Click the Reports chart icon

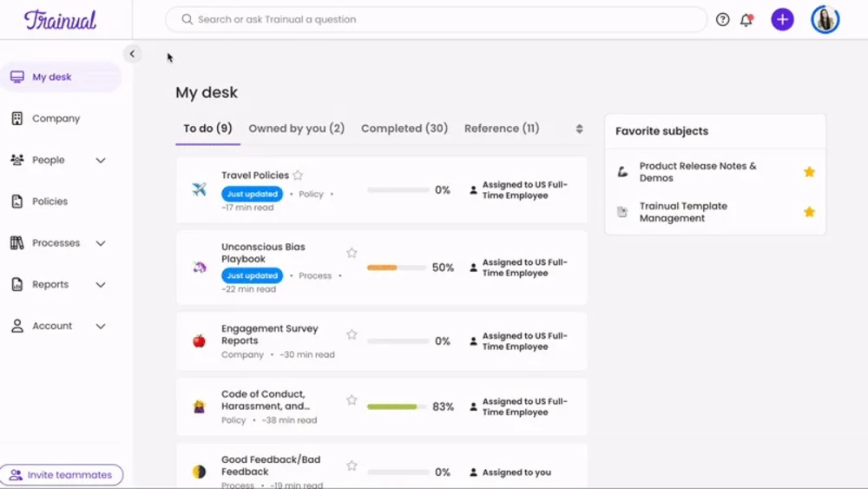pos(17,284)
